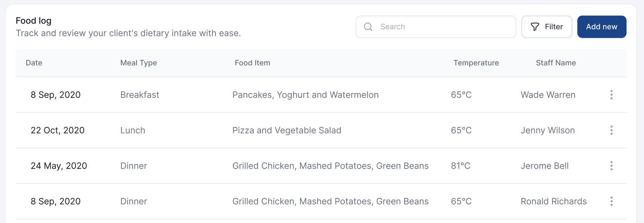Click the Food Item column header
Viewport: 644px width, 223px height.
point(252,63)
